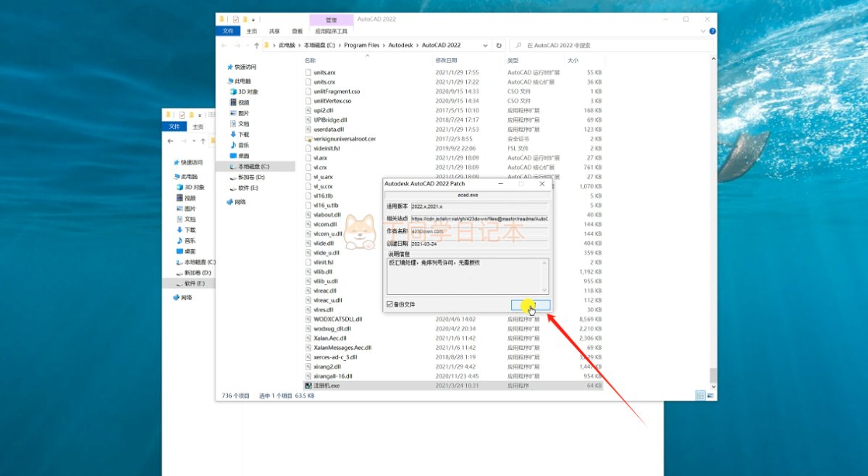Click the 在 AutoCAD 2022 中搜索 search box
This screenshot has width=868, height=476.
pyautogui.click(x=615, y=45)
